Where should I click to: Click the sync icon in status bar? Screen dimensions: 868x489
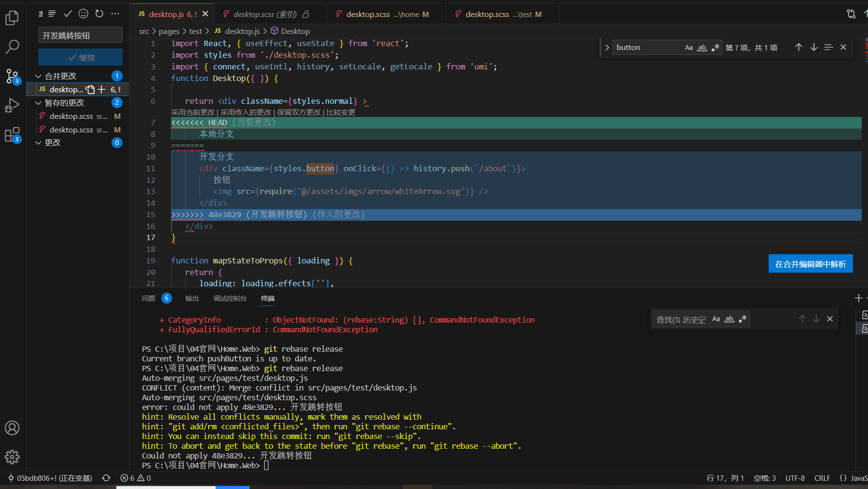[x=106, y=478]
